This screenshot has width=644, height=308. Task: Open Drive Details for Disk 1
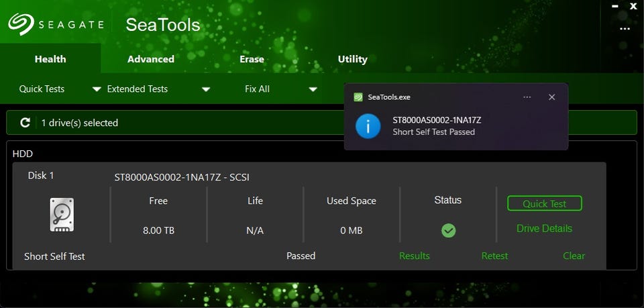(x=544, y=228)
